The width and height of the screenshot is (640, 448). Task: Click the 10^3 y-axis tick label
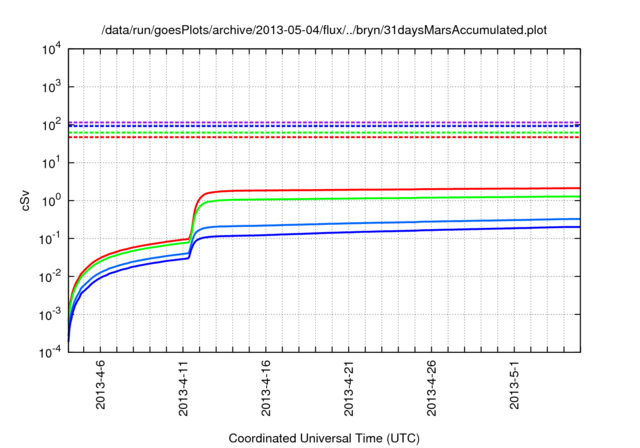tap(52, 86)
